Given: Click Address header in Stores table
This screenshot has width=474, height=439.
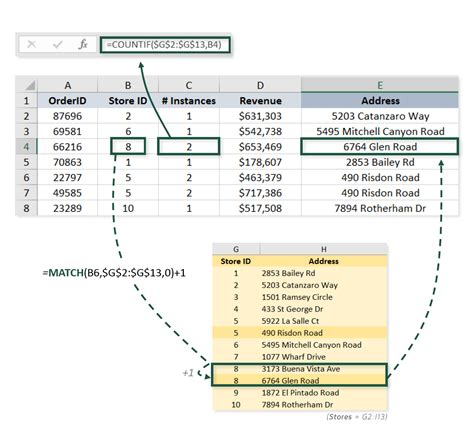Looking at the screenshot, I should pos(323,261).
